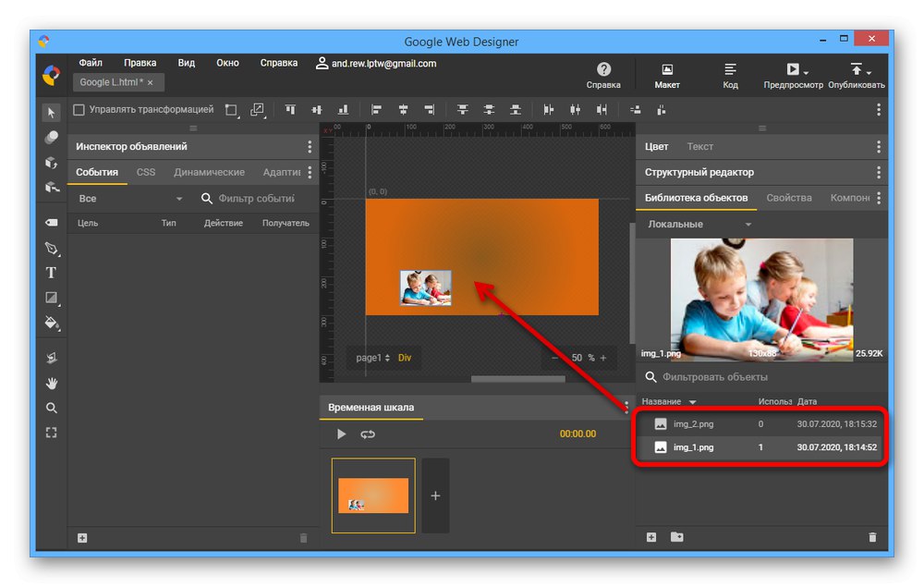Delete asset with library trash icon

point(872,537)
